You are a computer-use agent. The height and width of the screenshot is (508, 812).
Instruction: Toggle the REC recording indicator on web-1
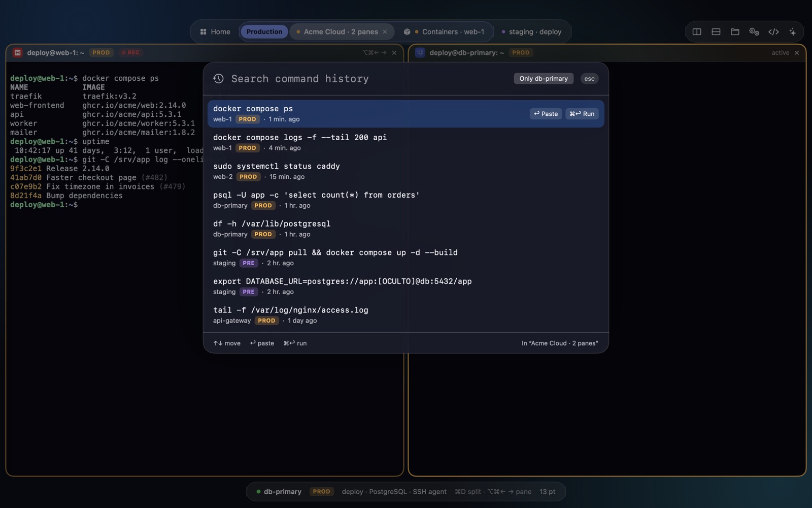pos(130,52)
